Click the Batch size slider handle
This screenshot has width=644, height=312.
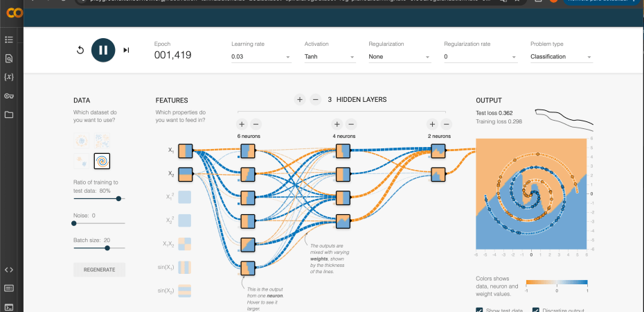coord(107,248)
